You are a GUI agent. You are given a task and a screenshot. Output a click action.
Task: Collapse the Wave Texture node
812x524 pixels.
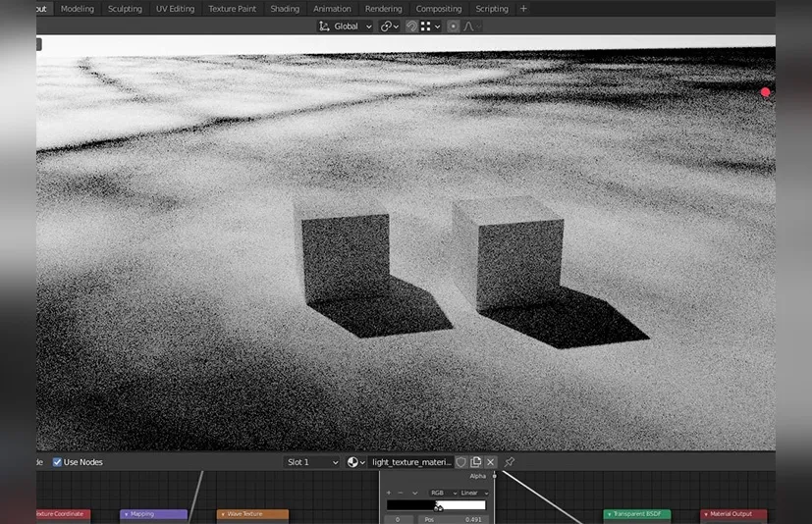pyautogui.click(x=223, y=514)
